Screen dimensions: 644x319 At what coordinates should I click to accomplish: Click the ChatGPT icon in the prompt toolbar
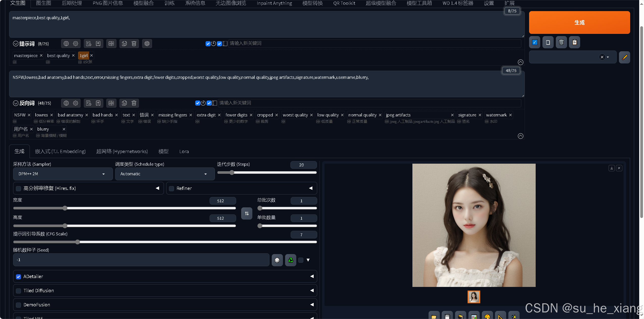tap(147, 44)
